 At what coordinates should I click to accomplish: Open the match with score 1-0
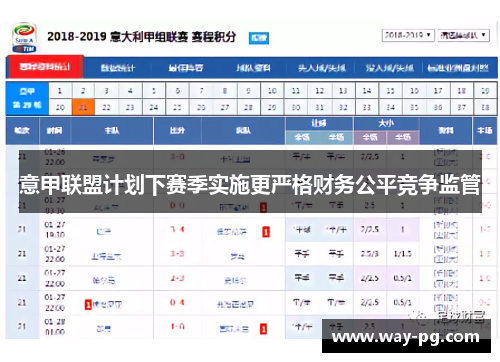[x=177, y=327]
